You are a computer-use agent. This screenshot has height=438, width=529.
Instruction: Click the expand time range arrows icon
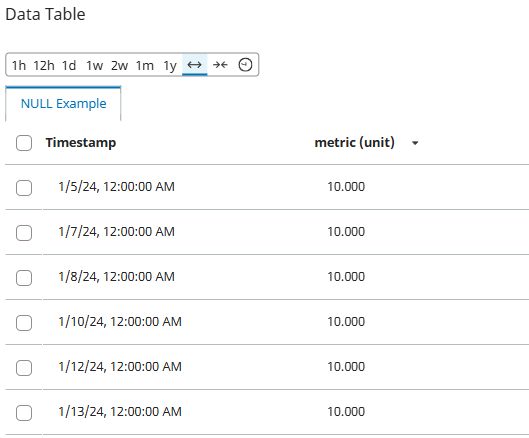(194, 64)
